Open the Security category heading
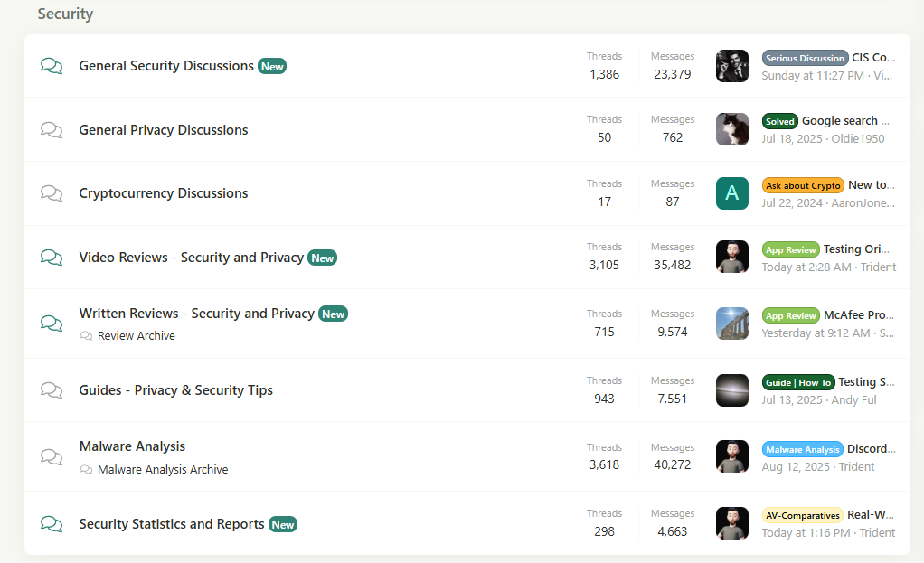 pos(65,14)
